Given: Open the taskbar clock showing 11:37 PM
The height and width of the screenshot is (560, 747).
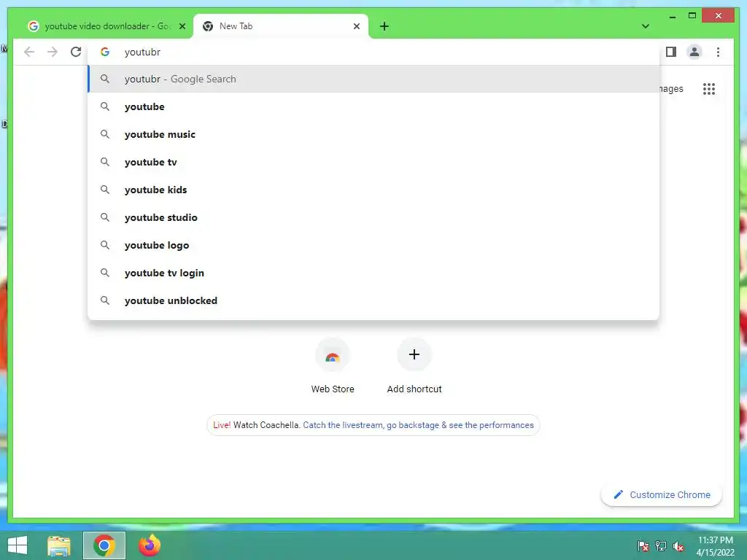Looking at the screenshot, I should (715, 545).
